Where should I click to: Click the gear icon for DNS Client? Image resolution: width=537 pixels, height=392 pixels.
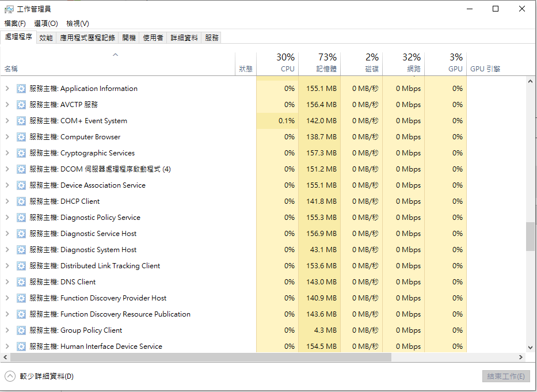point(21,282)
